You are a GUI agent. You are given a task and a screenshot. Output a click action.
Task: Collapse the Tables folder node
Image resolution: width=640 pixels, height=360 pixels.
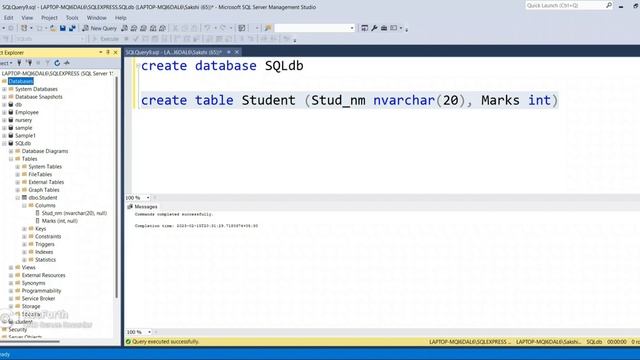click(11, 159)
